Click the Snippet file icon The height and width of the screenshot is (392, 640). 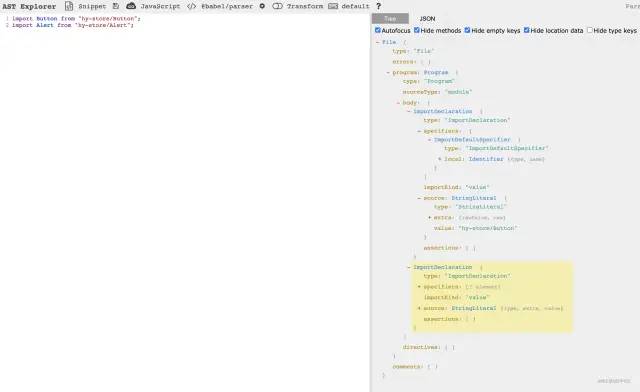[69, 6]
